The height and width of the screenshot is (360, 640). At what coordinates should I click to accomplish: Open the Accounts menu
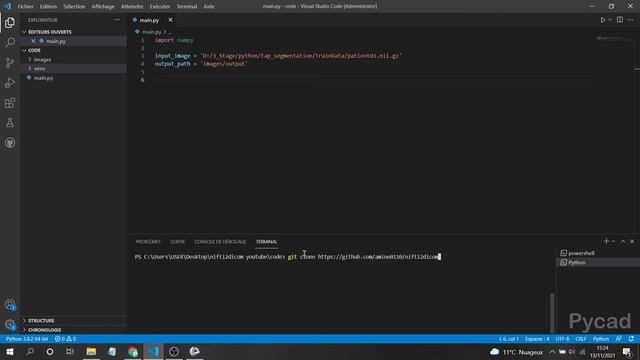pos(10,304)
